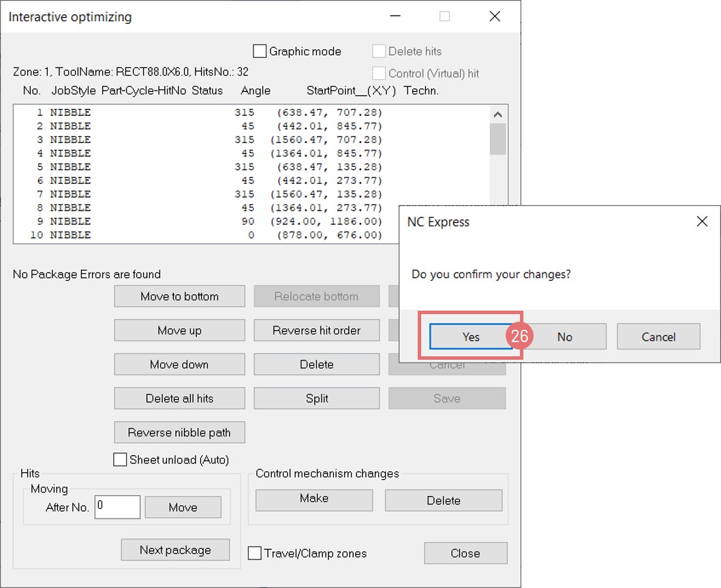Image resolution: width=721 pixels, height=588 pixels.
Task: Click Delete under Control mechanism changes
Action: [x=443, y=500]
